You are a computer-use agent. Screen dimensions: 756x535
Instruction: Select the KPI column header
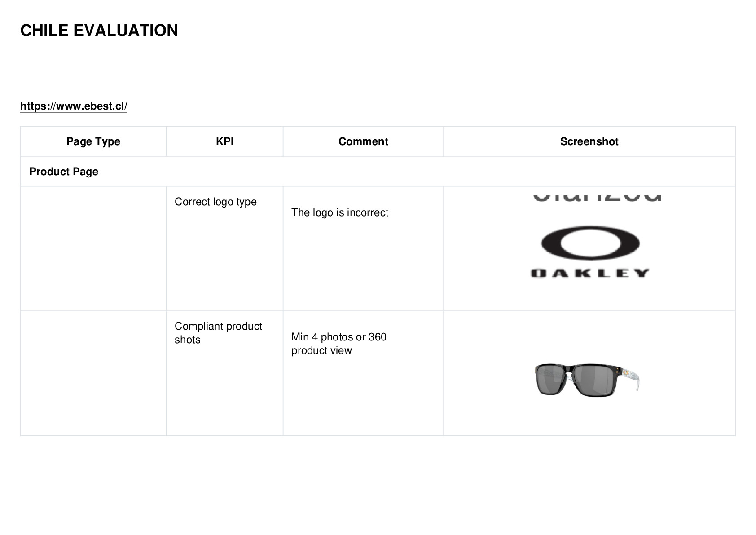click(224, 141)
